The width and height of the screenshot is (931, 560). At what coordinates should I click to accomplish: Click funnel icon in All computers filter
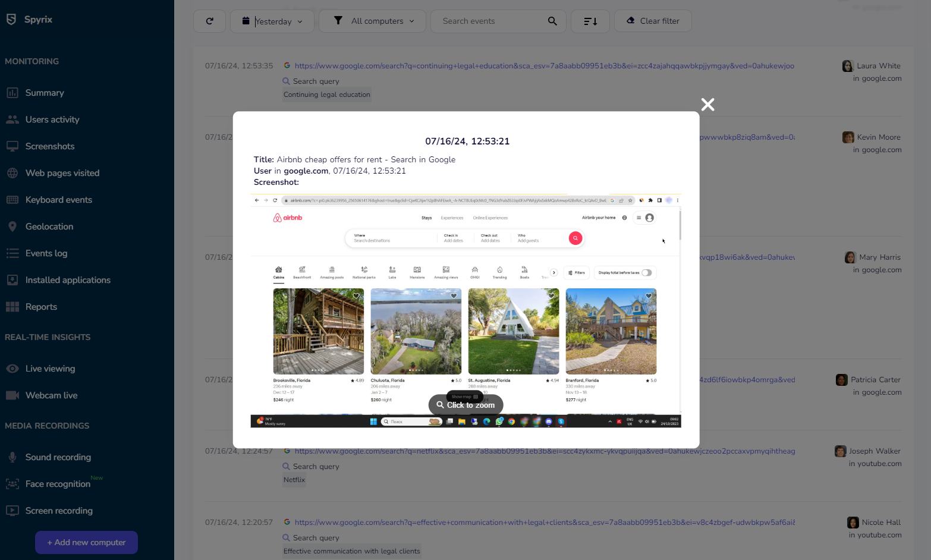coord(338,21)
